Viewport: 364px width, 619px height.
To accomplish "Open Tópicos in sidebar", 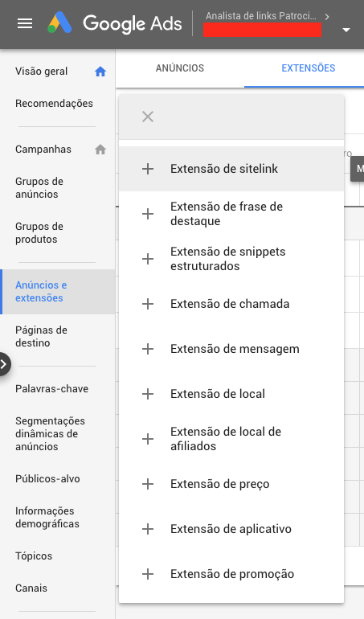I will (x=34, y=555).
